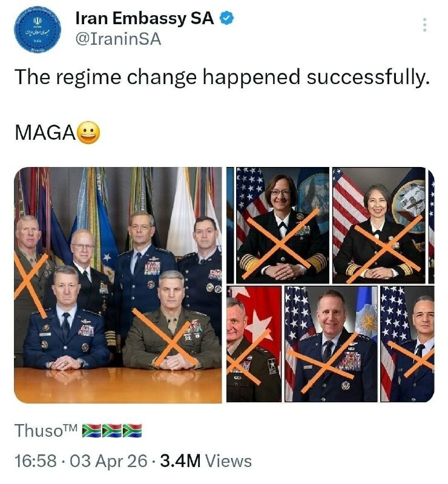The image size is (448, 484).
Task: Click the middle South African flag emoji
Action: tap(111, 431)
